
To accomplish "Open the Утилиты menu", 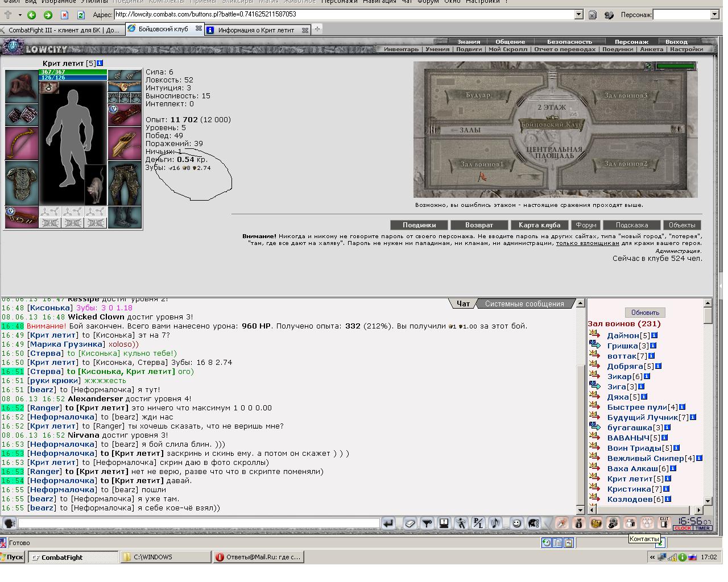I will [94, 2].
